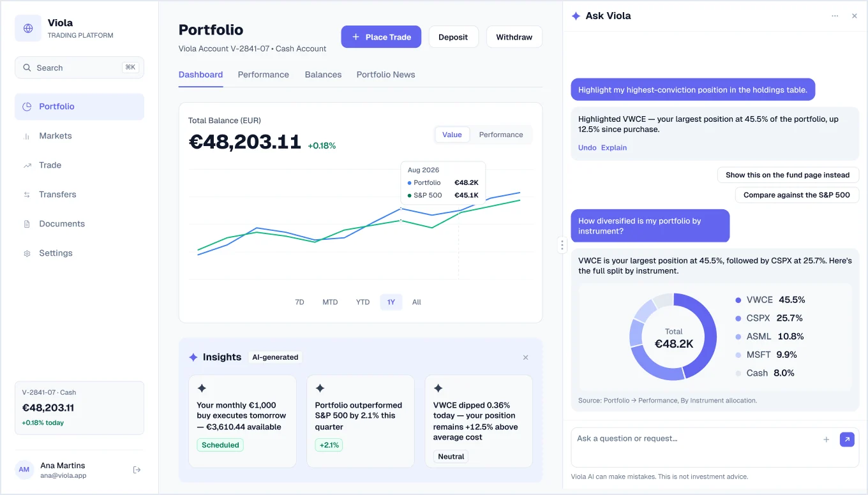Click the Documents file icon

coord(27,224)
